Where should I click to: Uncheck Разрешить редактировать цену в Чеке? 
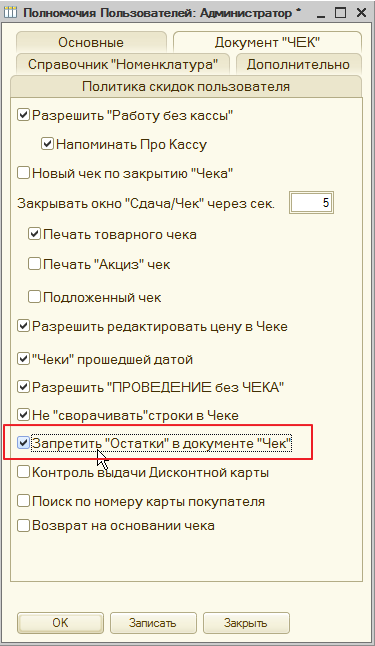tap(23, 326)
